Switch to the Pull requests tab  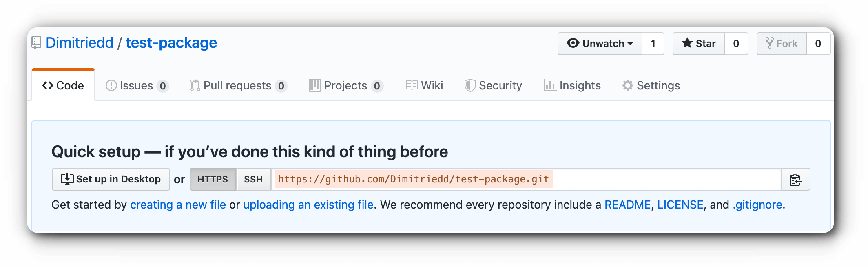[239, 85]
